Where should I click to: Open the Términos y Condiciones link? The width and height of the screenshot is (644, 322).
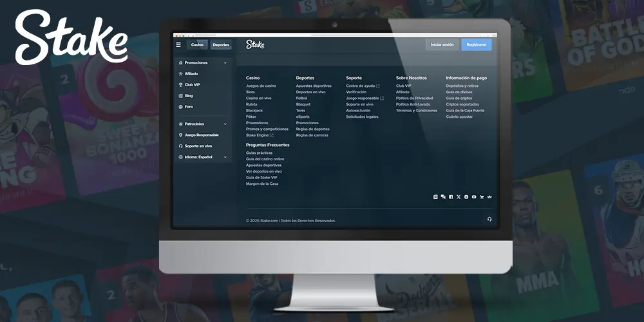coord(417,111)
